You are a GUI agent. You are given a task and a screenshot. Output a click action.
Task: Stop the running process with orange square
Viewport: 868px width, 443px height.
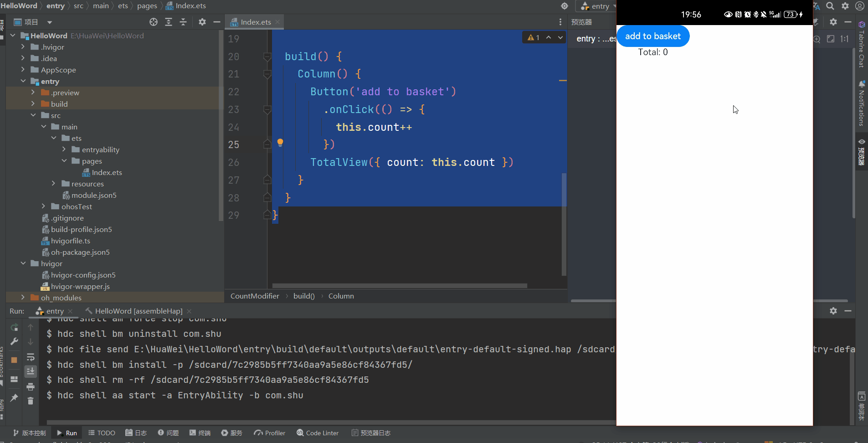point(14,360)
